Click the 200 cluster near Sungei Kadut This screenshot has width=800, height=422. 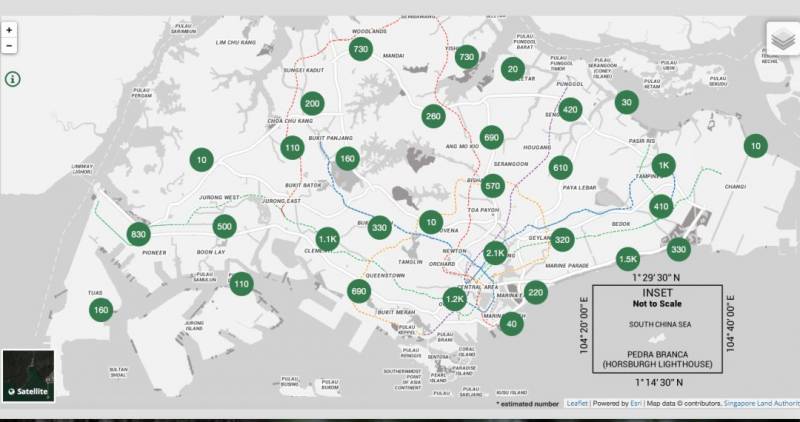tap(312, 103)
